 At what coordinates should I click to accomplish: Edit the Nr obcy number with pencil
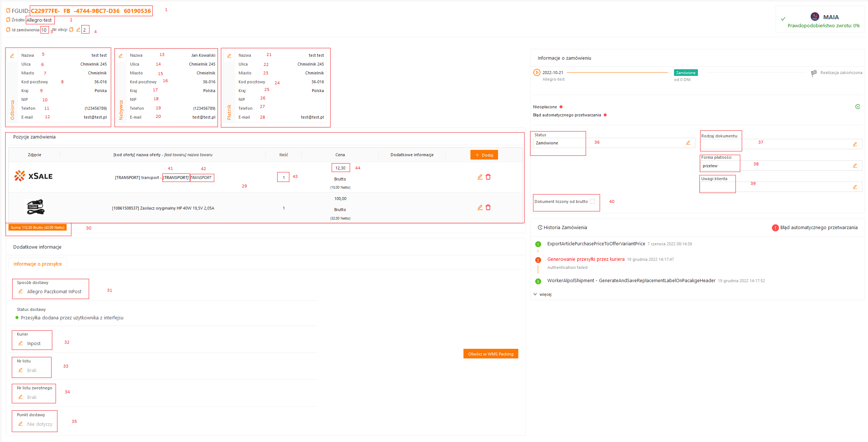click(78, 29)
